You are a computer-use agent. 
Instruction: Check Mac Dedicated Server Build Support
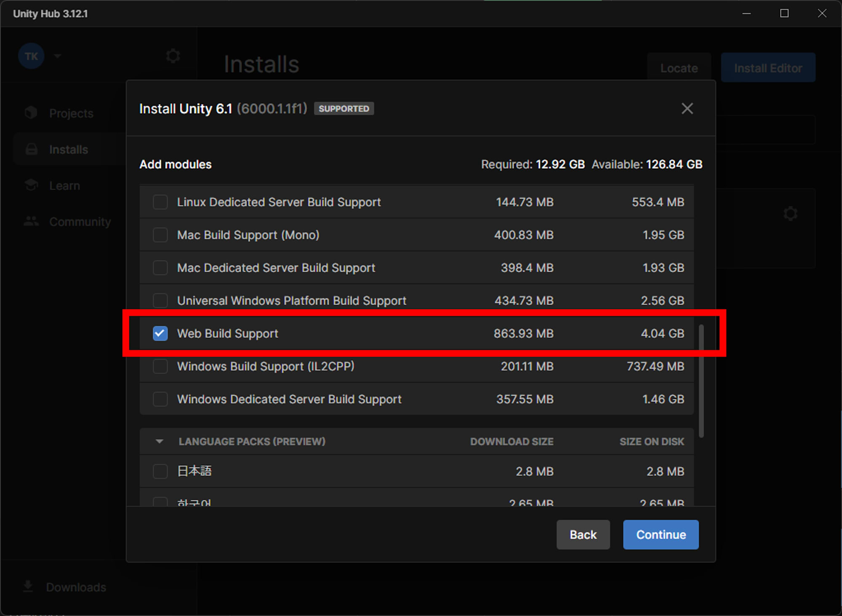tap(160, 268)
